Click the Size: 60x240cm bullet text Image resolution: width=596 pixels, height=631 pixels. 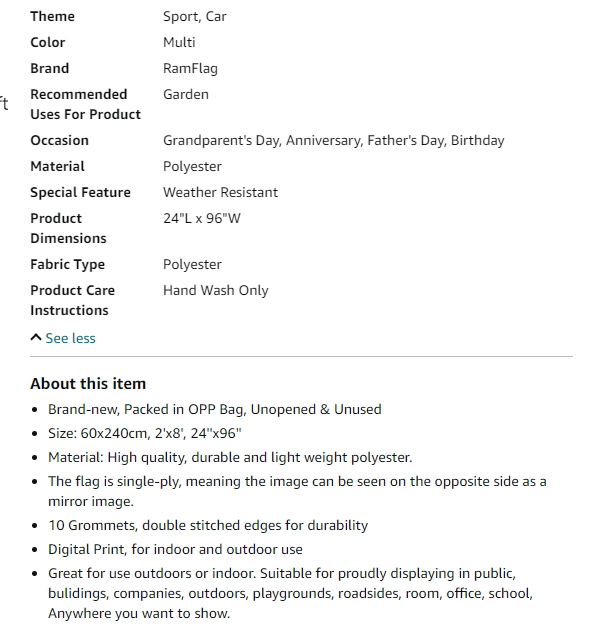click(x=145, y=433)
